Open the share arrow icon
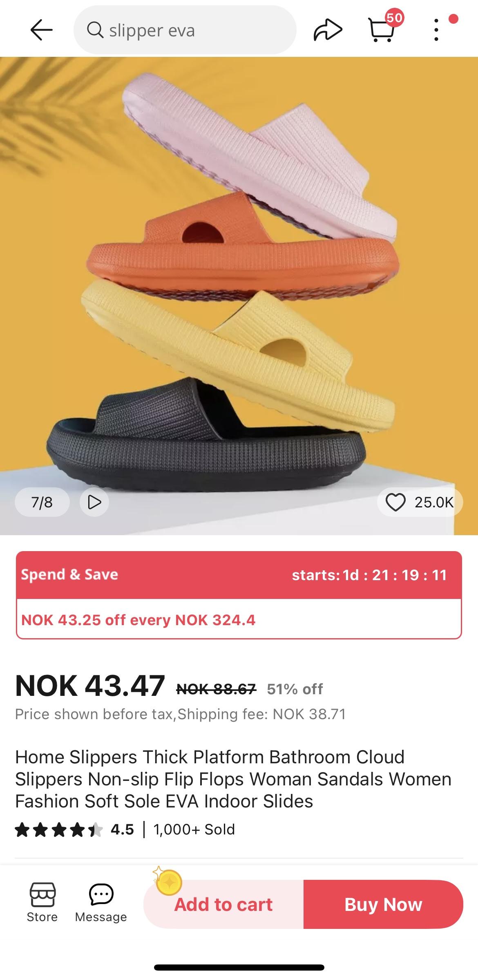 [x=328, y=30]
